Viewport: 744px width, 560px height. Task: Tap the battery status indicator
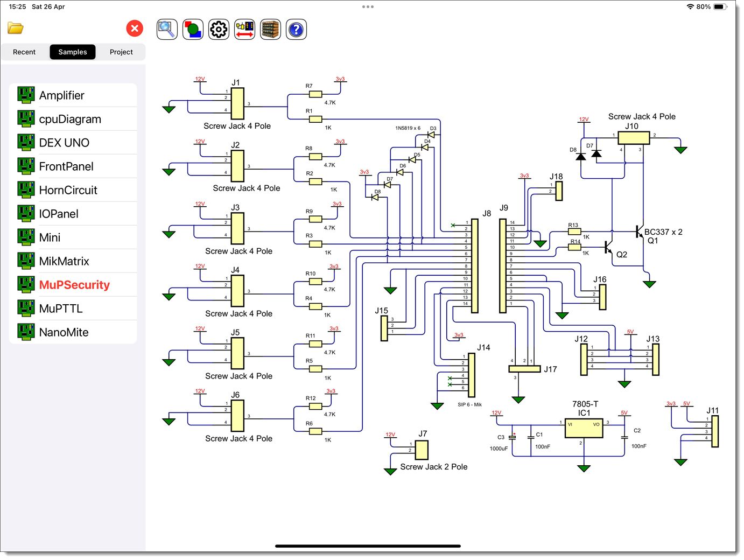click(720, 6)
